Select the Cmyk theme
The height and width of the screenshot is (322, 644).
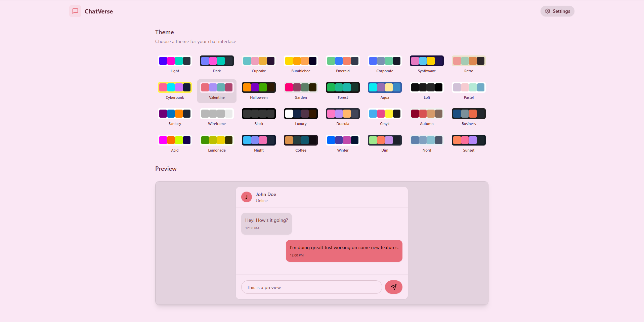(385, 117)
